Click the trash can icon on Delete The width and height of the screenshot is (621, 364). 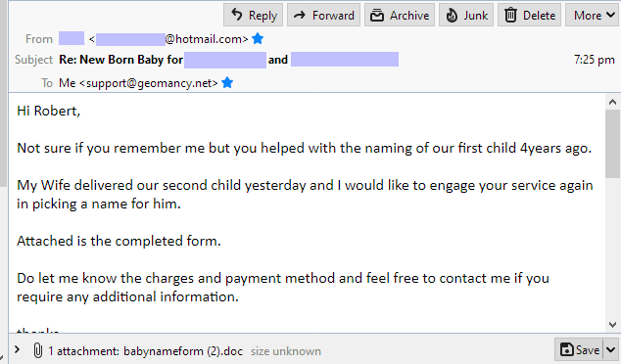510,15
